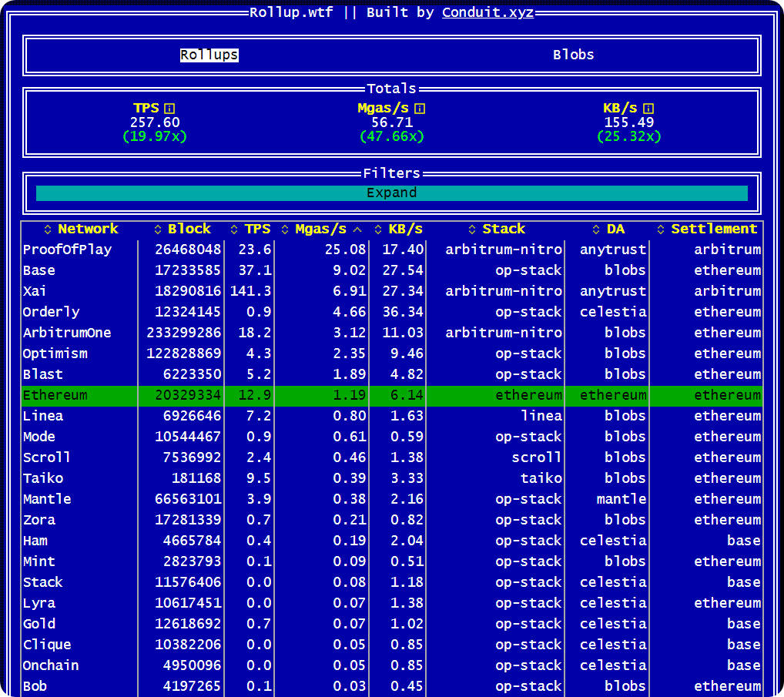784x697 pixels.
Task: Switch to the Blobs tab
Action: point(574,55)
